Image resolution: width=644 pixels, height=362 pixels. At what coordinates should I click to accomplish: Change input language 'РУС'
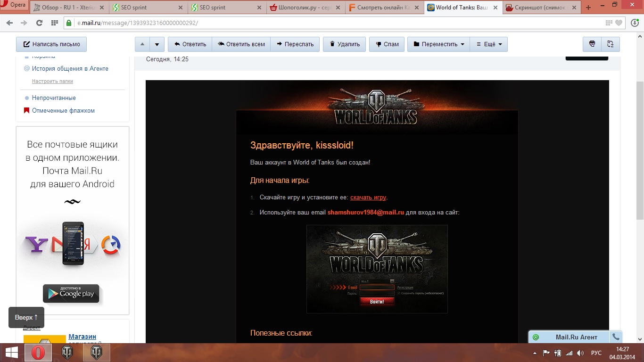click(x=596, y=353)
